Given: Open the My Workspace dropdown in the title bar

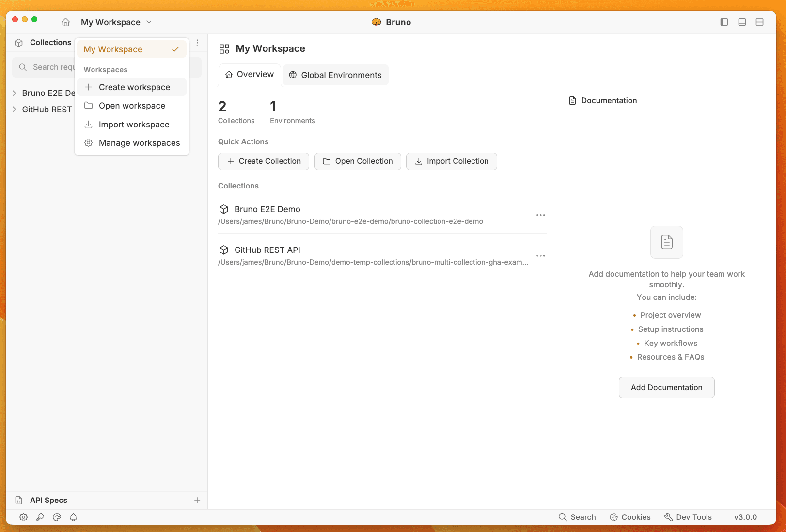Looking at the screenshot, I should 116,22.
